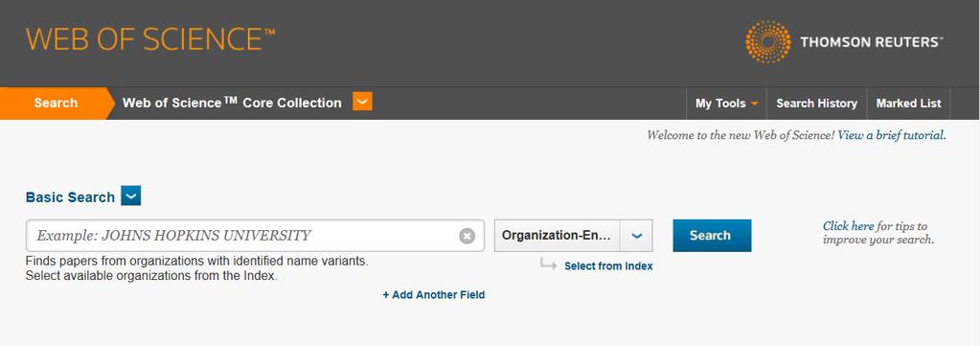Click the Web of Science Core Collection label
The image size is (980, 346).
click(232, 103)
